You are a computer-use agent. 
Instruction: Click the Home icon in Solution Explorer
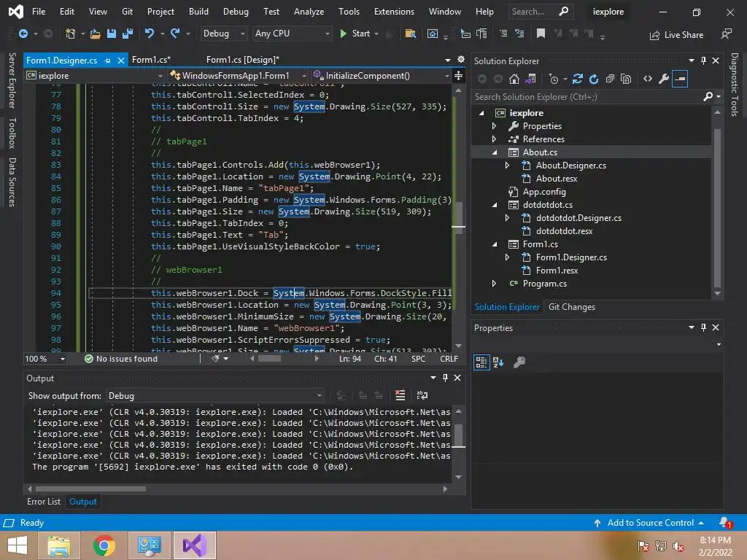pos(514,79)
